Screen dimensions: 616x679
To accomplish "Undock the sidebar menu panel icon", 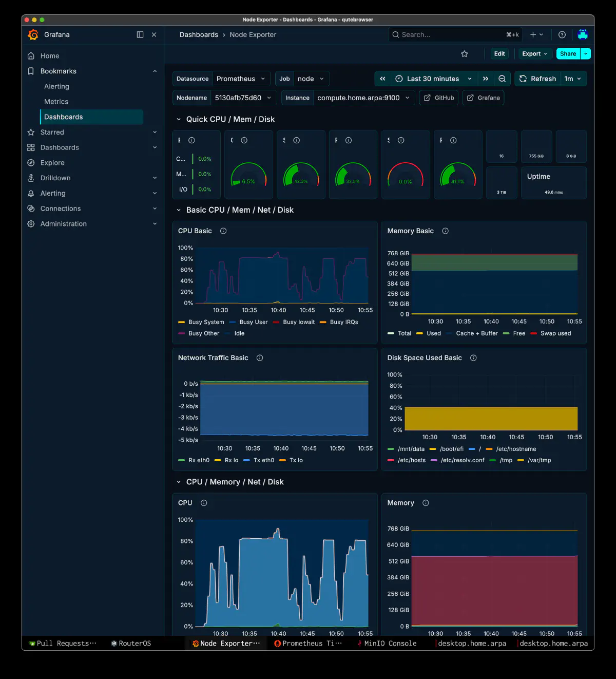I will pos(140,34).
